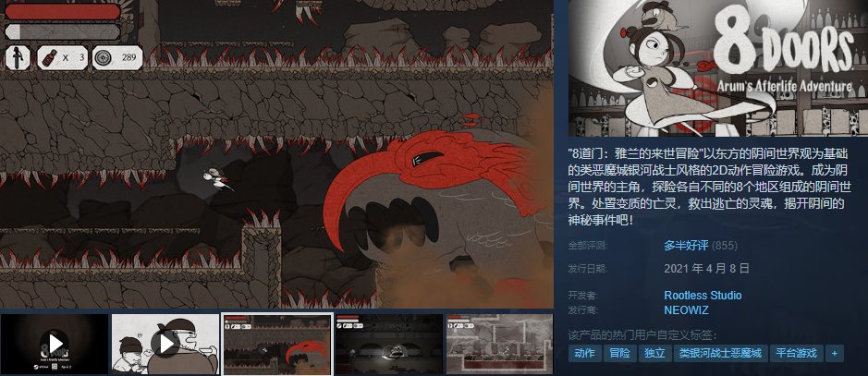
Task: Open the 多半好评 reviews summary link
Action: coord(686,246)
